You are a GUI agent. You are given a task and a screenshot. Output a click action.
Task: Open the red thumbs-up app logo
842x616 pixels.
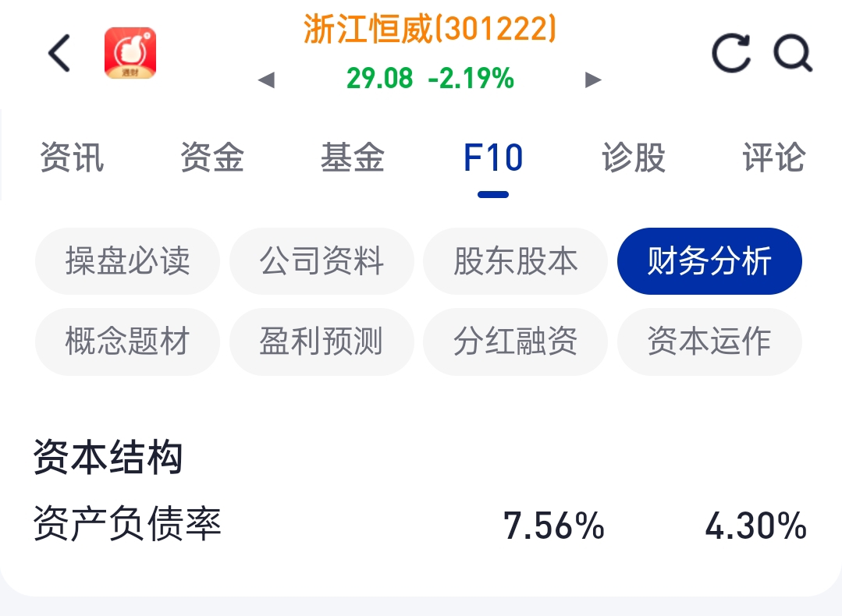(130, 52)
